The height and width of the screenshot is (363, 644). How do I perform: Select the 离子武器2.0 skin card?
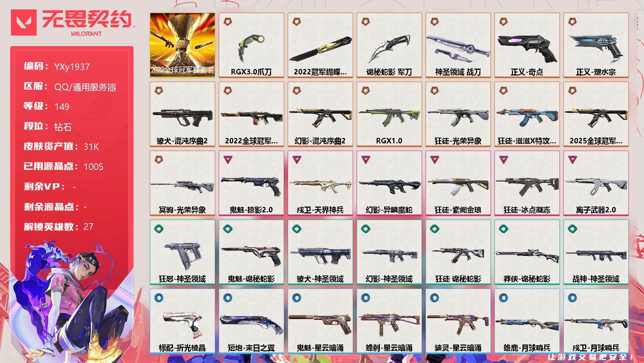(596, 183)
